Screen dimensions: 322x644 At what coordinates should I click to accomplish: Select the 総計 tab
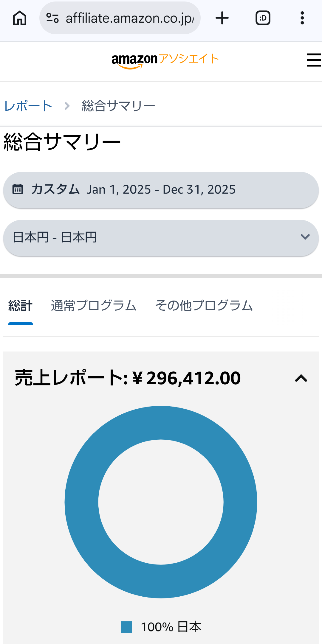(20, 306)
